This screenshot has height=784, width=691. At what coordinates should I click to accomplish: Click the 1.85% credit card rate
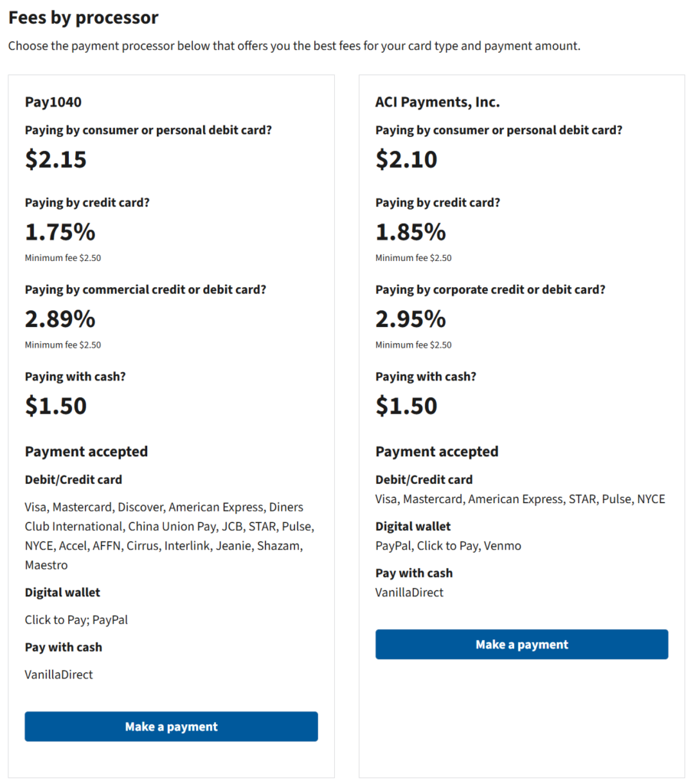click(x=411, y=232)
